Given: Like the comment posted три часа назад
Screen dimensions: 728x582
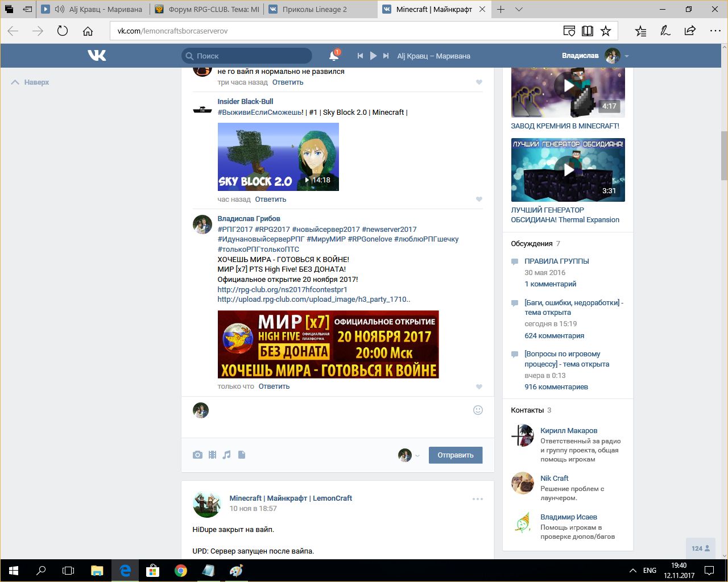Looking at the screenshot, I should click(479, 82).
